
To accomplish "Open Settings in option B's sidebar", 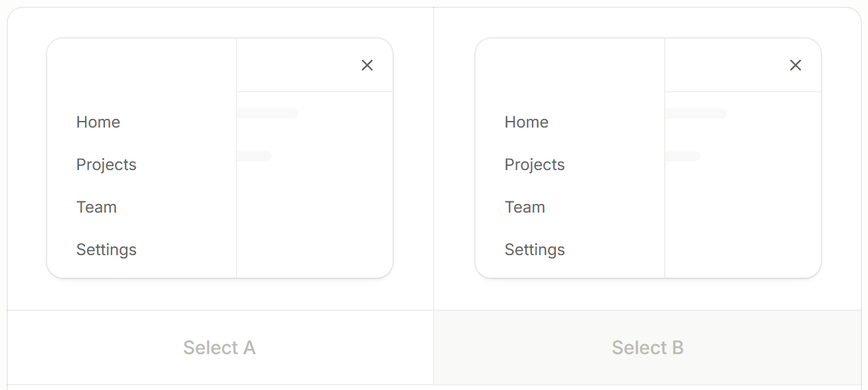I will [x=535, y=250].
